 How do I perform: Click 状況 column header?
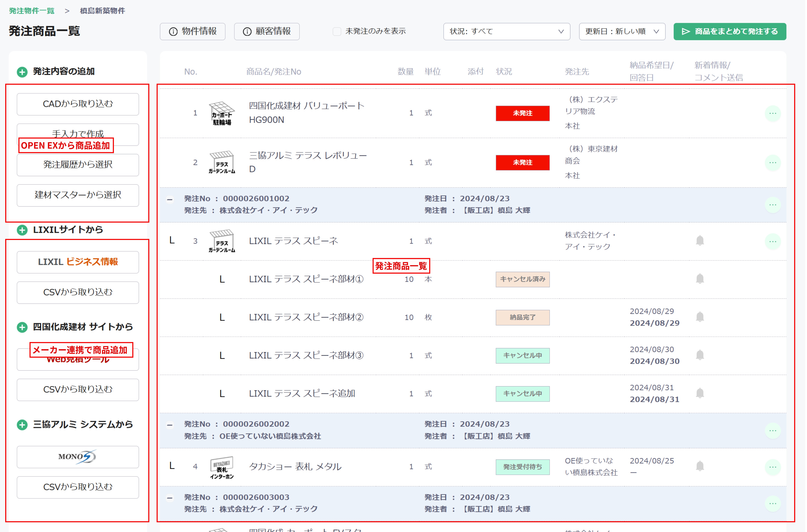tap(504, 72)
